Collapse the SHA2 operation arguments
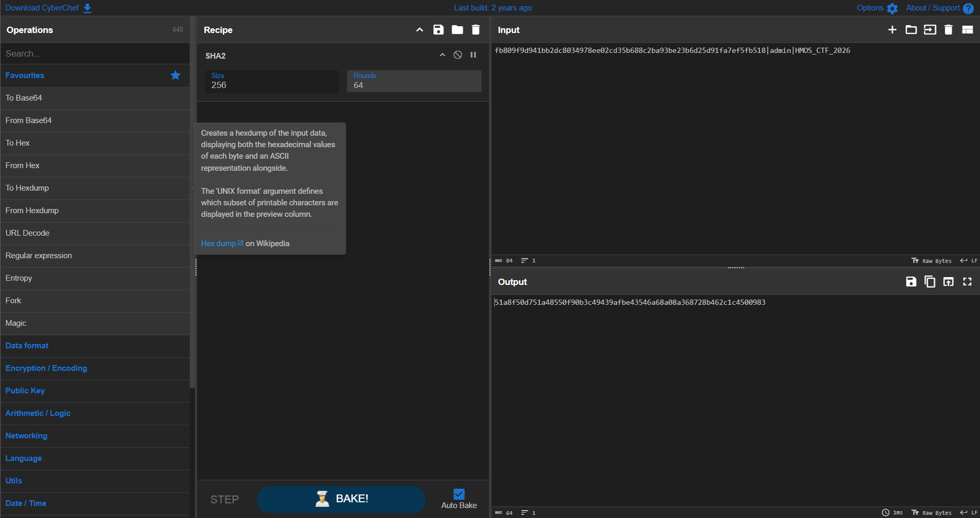The width and height of the screenshot is (980, 518). click(x=442, y=55)
